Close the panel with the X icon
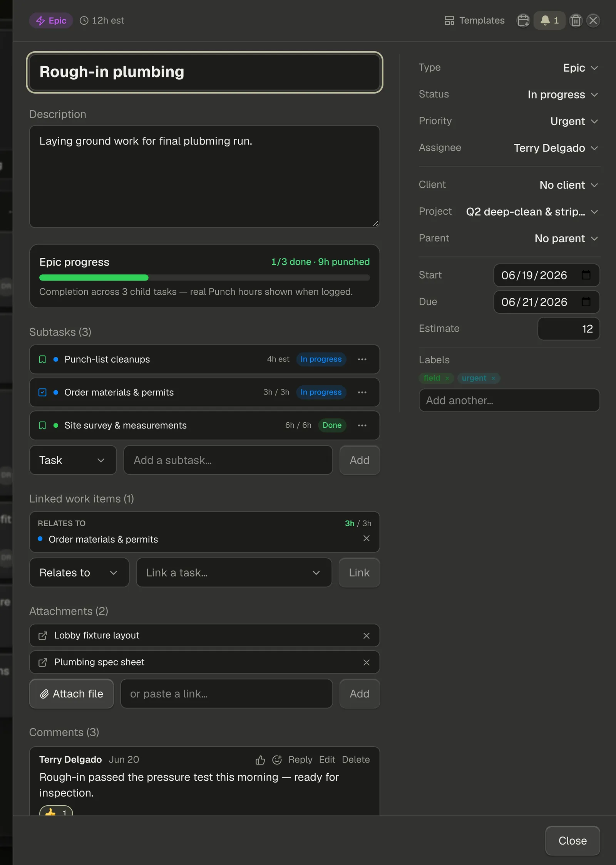The height and width of the screenshot is (865, 616). pos(593,20)
